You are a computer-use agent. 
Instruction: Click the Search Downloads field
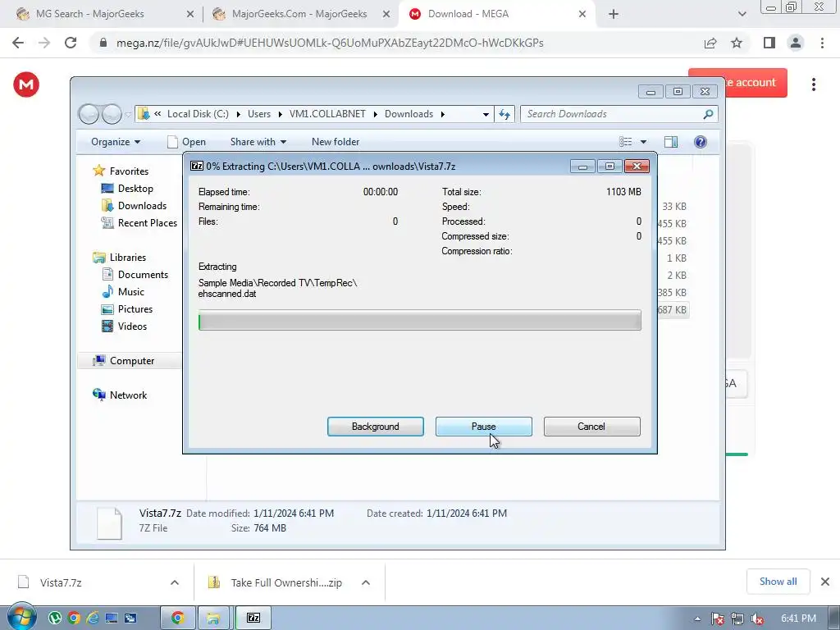point(619,114)
